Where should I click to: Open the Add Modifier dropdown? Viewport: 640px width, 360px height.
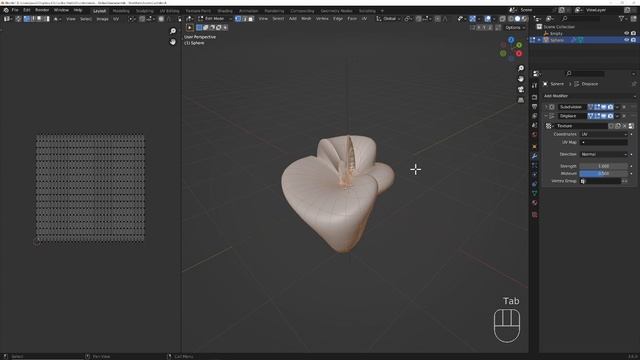pos(589,96)
